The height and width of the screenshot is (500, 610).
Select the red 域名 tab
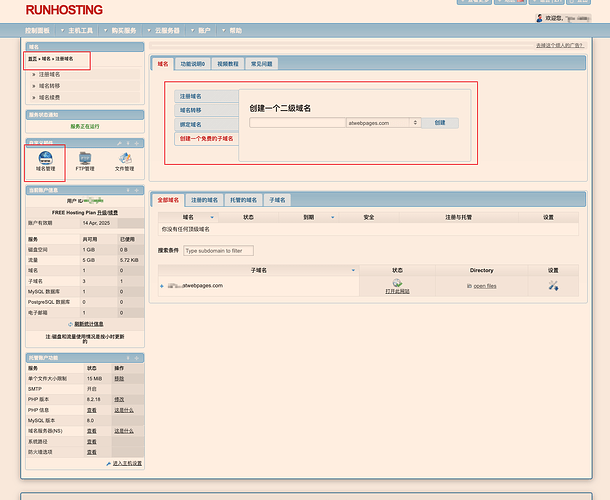tap(163, 64)
